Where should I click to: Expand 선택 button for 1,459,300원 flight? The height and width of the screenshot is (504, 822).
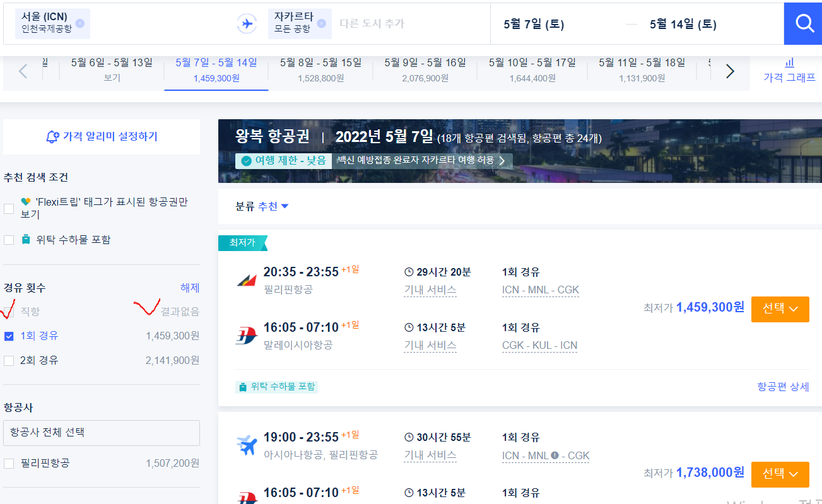pyautogui.click(x=780, y=309)
